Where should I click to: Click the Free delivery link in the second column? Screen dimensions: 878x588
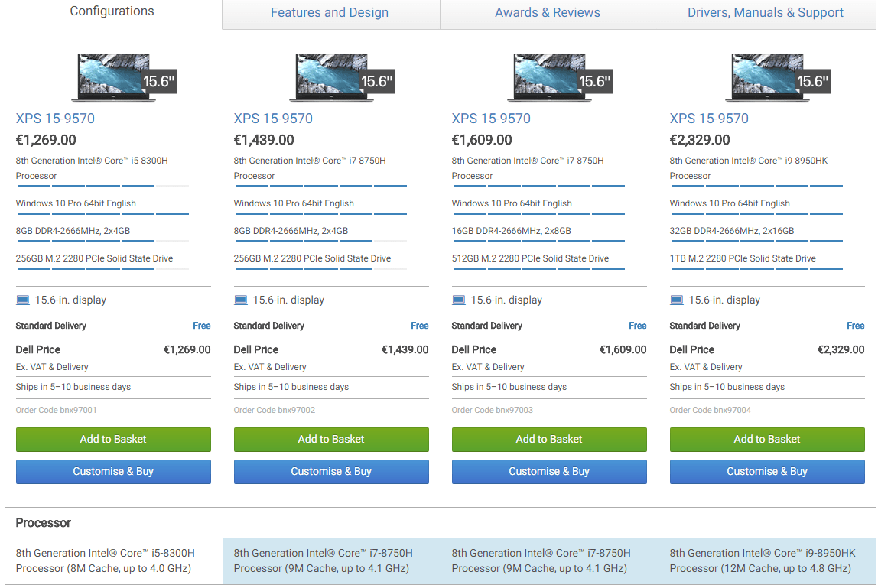(x=419, y=326)
